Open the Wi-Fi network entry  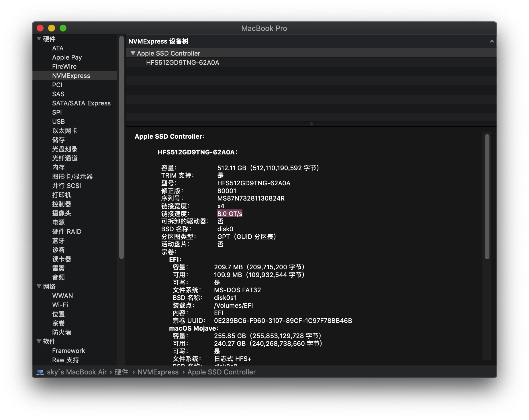coord(60,305)
